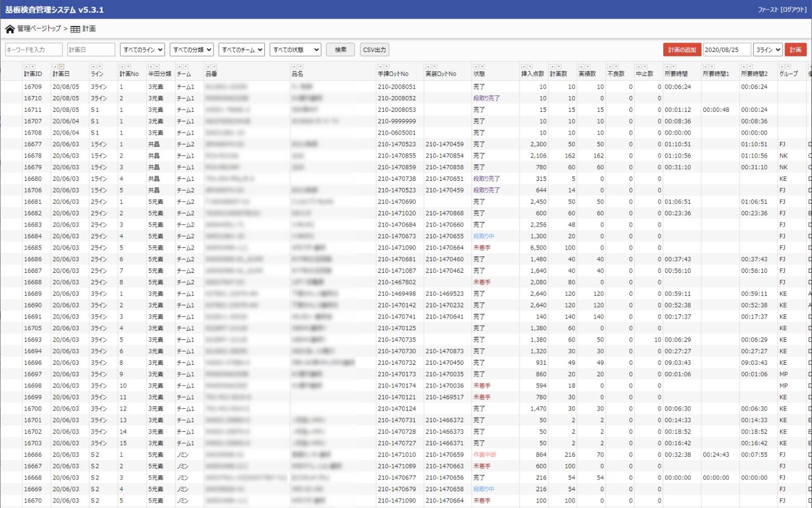Viewport: 812px width, 508px height.
Task: Click the 2020/08/25 date input
Action: click(727, 50)
